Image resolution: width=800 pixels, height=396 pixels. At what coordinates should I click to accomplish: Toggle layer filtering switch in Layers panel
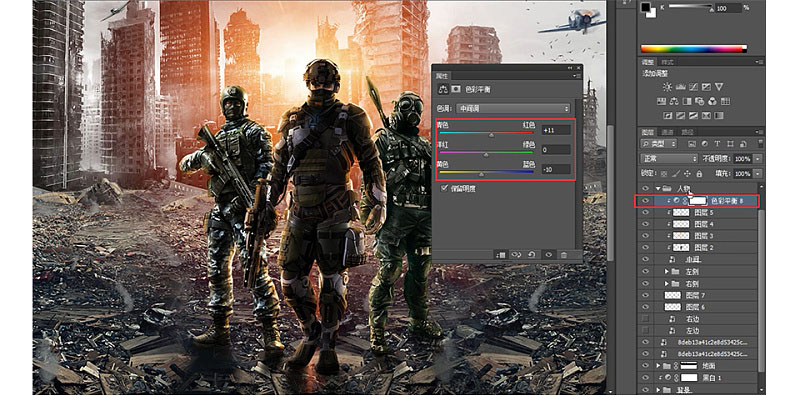tap(761, 144)
